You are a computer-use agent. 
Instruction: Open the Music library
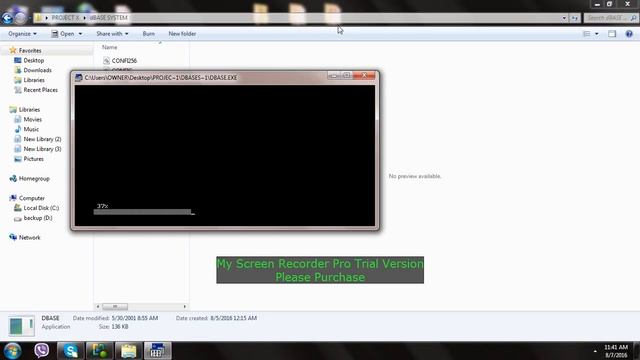31,129
